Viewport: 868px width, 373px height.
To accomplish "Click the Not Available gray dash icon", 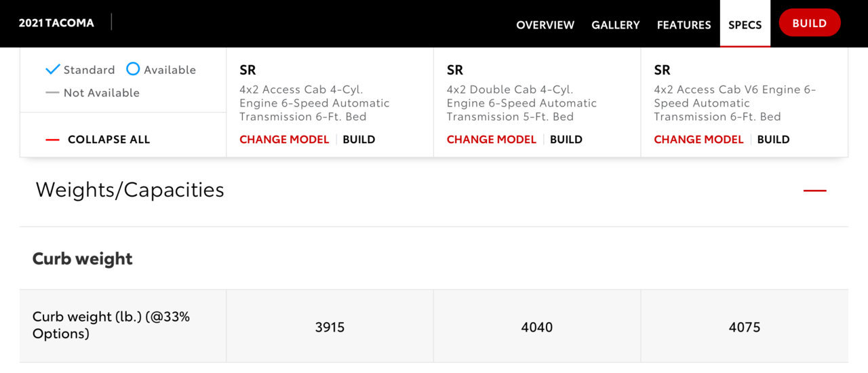I will tap(52, 93).
